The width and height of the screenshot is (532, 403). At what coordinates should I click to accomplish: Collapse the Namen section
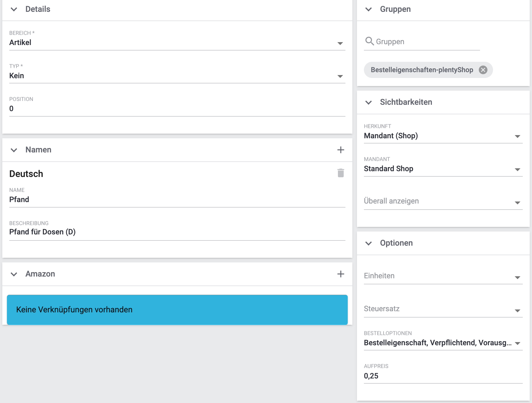(14, 150)
